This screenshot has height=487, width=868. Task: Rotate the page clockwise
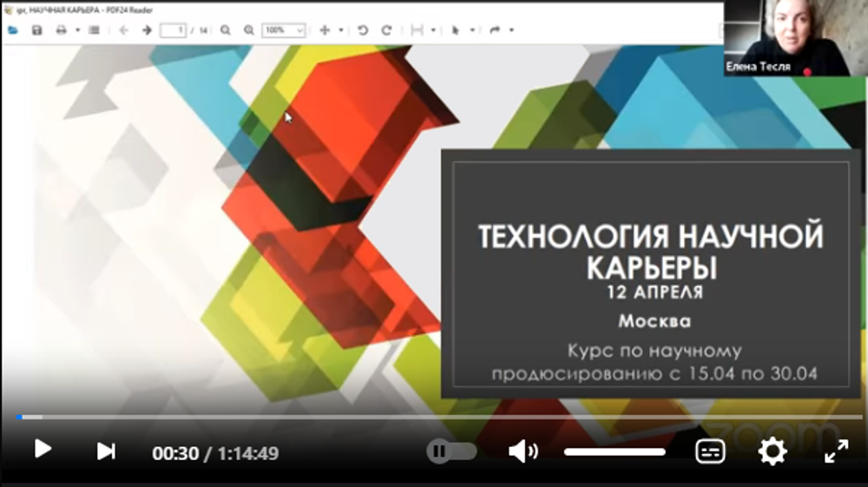(386, 30)
